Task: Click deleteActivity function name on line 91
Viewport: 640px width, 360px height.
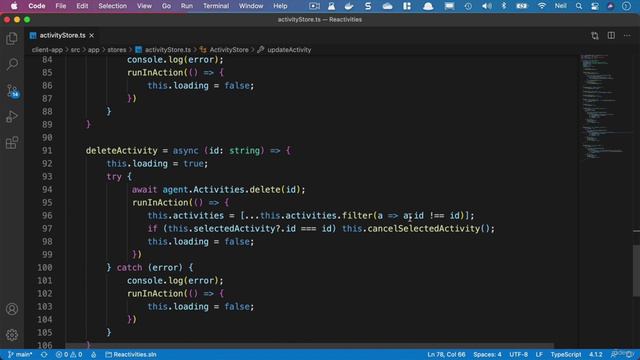Action: pyautogui.click(x=122, y=151)
